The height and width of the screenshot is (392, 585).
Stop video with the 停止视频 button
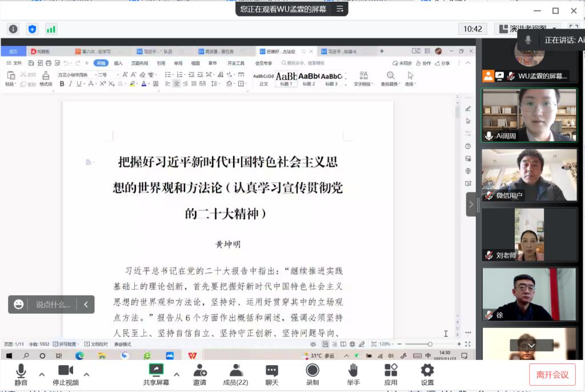click(66, 374)
